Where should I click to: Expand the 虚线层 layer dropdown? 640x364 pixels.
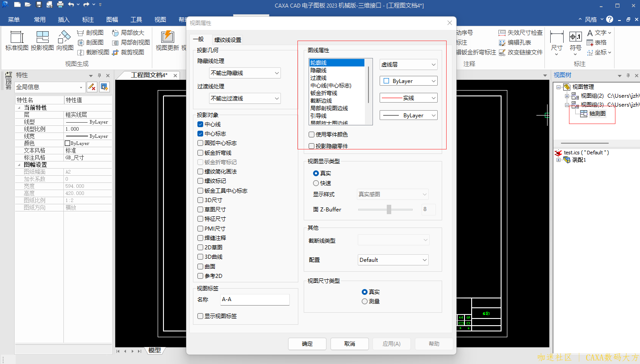point(408,65)
